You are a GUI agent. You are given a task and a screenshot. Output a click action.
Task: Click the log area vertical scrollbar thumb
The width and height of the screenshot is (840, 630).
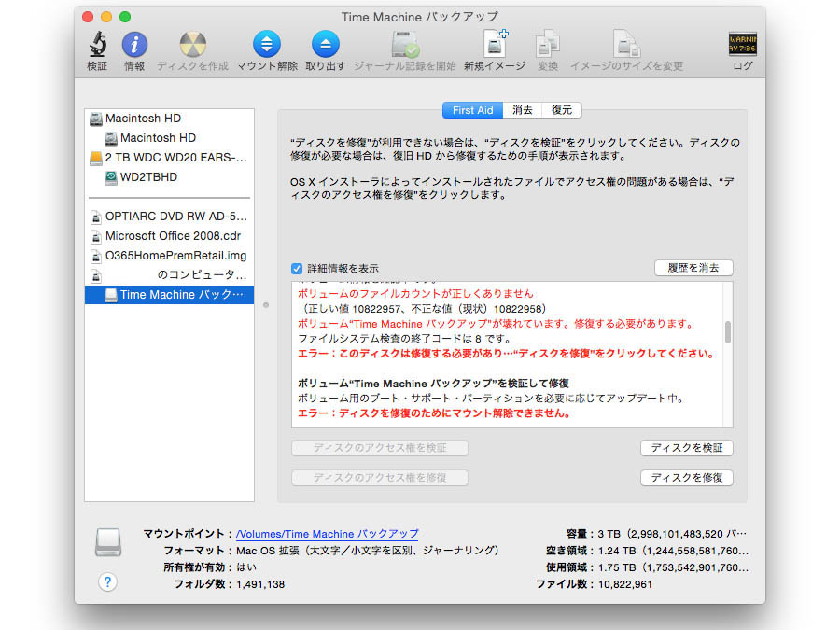pos(727,332)
